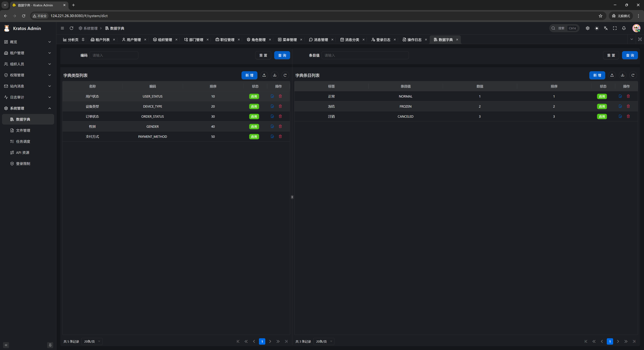
Task: Click 重置 beside the 条目值 field
Action: [611, 55]
